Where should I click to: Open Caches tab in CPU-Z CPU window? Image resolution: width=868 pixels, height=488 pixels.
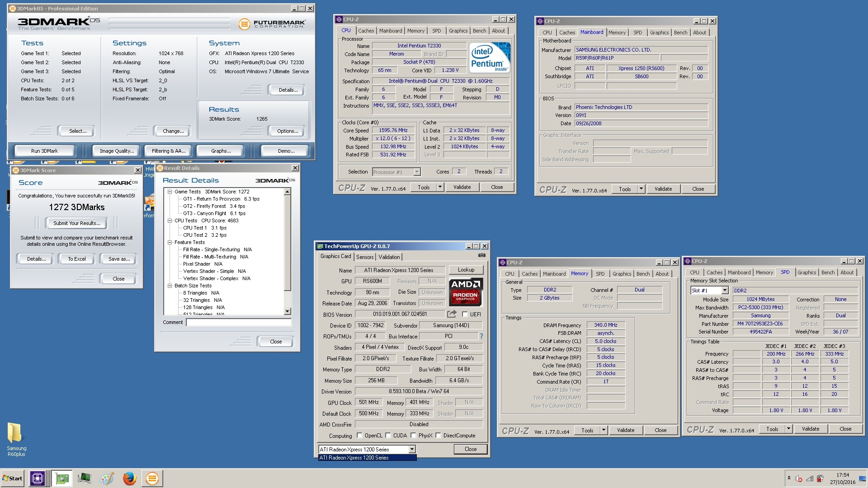366,31
